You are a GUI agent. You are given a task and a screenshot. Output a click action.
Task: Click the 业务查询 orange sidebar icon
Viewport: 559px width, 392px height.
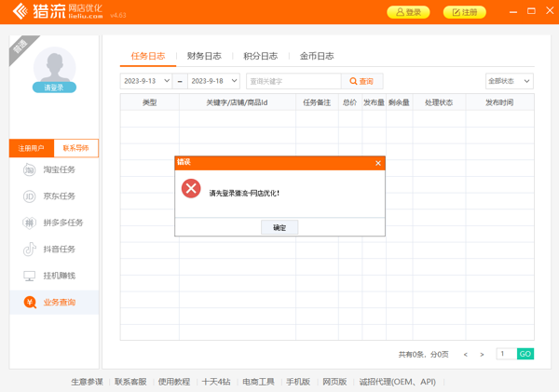point(30,303)
